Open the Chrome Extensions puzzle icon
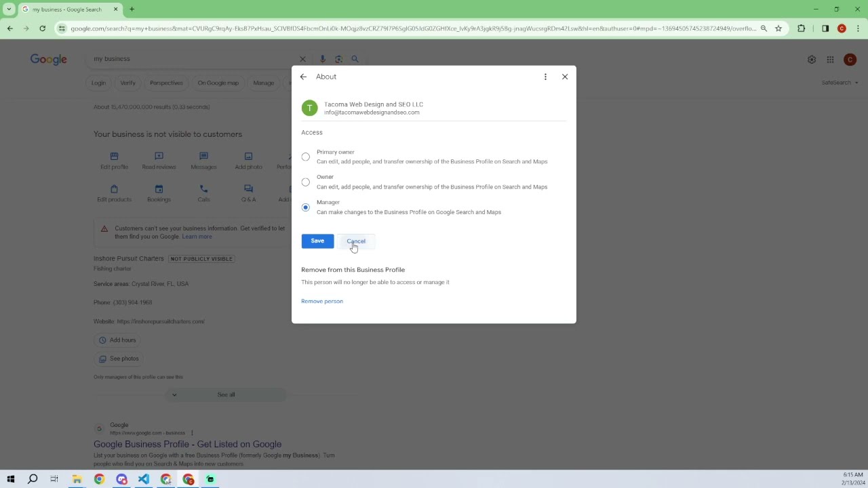The height and width of the screenshot is (488, 868). tap(802, 28)
